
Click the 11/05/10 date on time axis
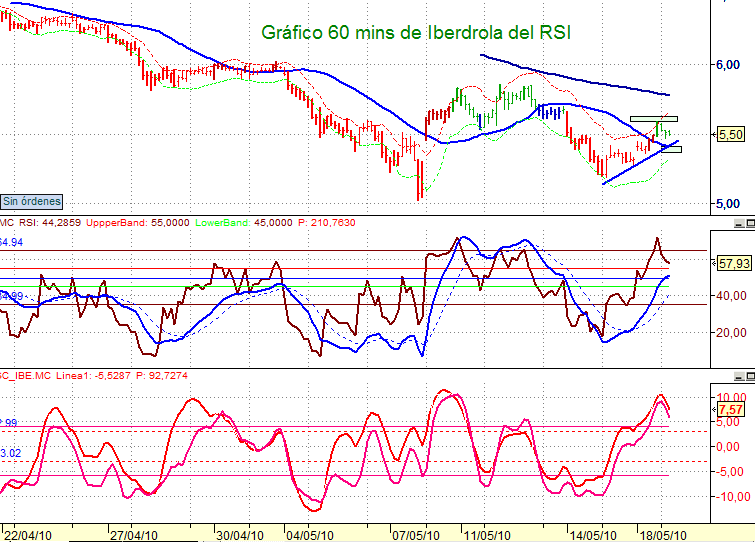487,535
